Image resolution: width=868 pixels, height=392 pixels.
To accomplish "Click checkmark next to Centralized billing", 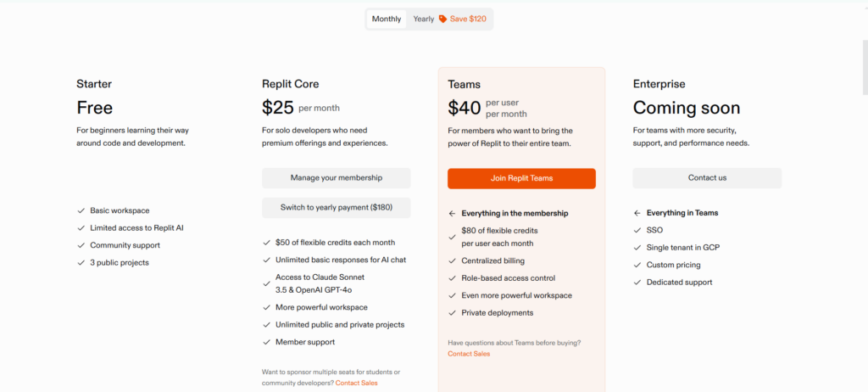I will pos(452,260).
